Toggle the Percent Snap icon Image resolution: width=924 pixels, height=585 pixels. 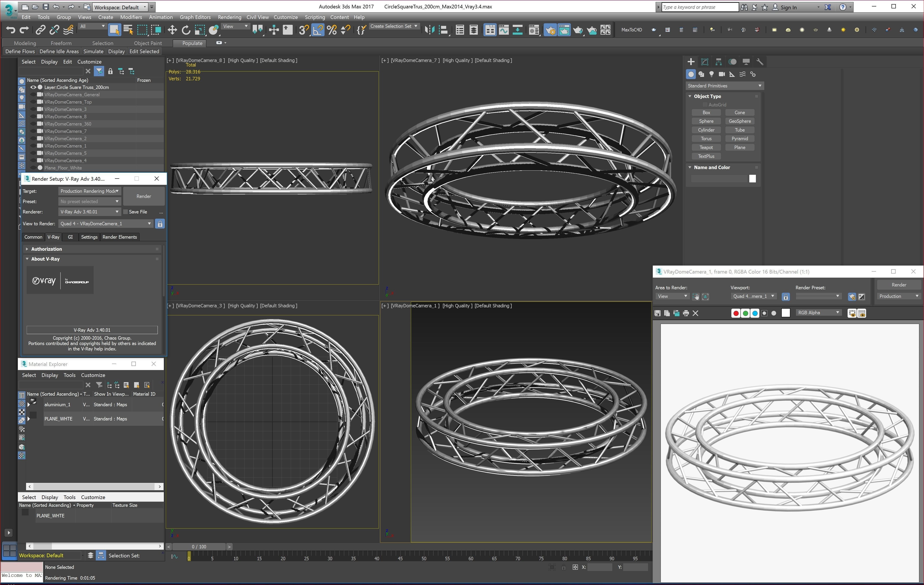(x=331, y=30)
